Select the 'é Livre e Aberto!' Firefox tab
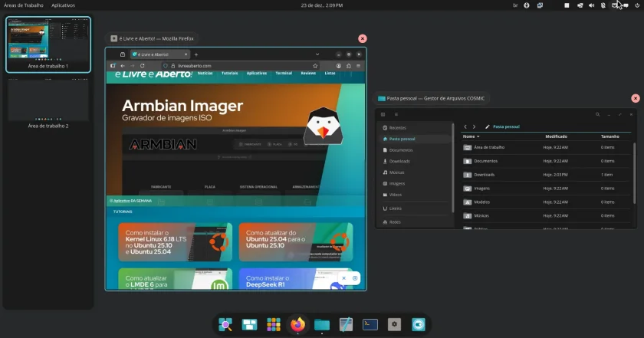644x338 pixels. tap(160, 54)
